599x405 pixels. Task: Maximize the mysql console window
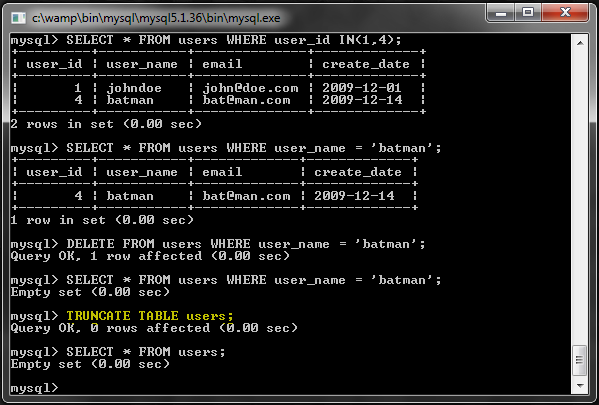(528, 13)
